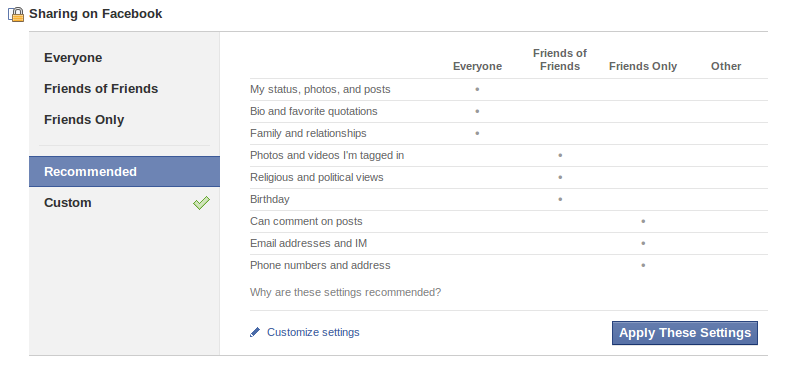This screenshot has height=379, width=804.
Task: Click the 'Friends of Friends' column header
Action: 559,60
